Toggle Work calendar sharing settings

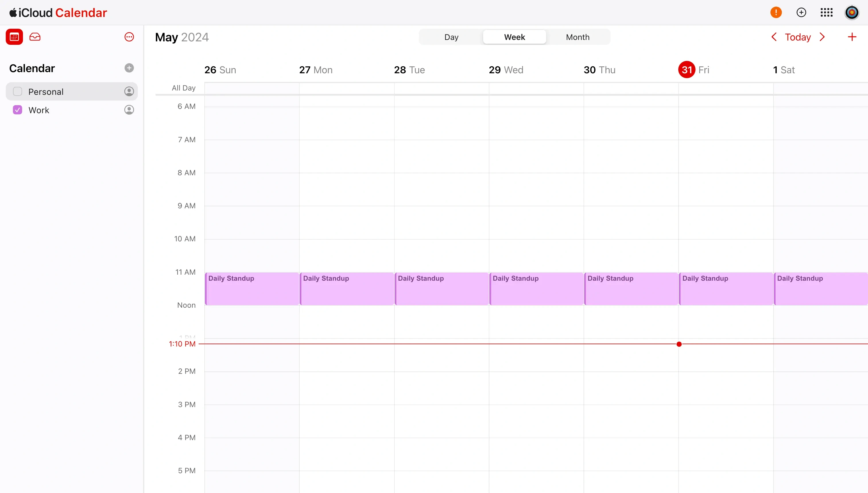129,110
